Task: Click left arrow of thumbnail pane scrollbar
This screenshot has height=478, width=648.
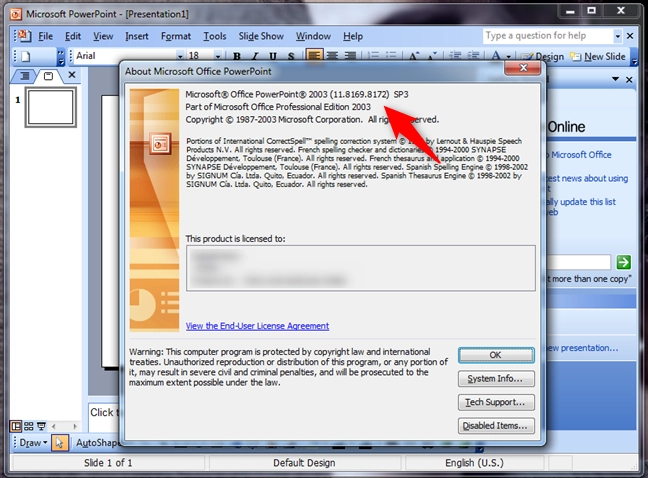Action: 54,426
